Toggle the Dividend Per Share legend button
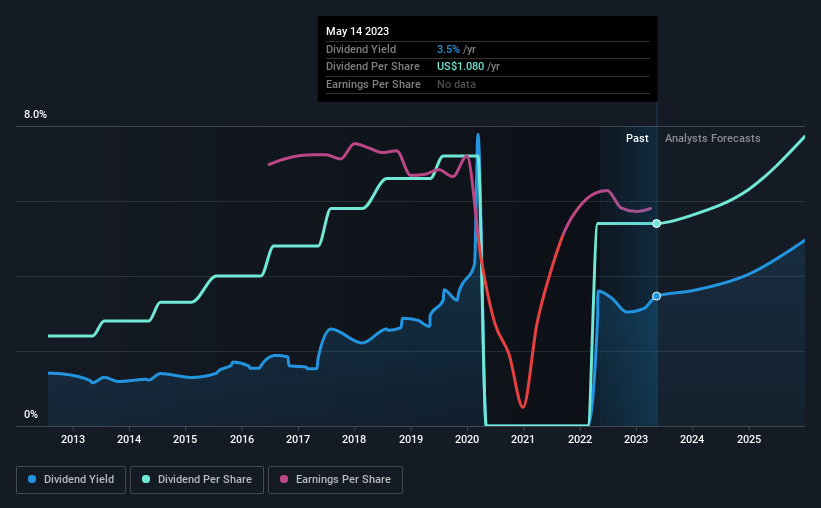This screenshot has width=821, height=508. click(197, 480)
